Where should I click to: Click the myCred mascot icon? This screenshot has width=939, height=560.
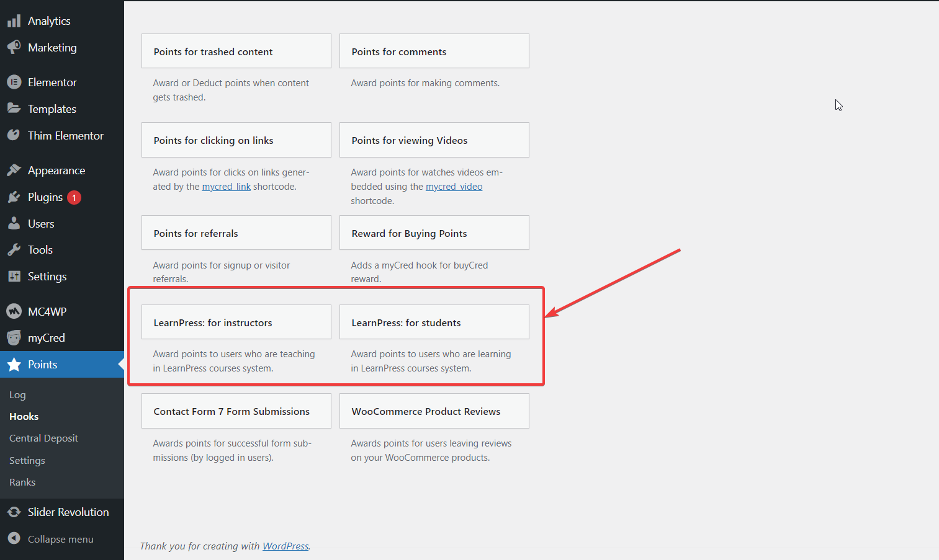click(14, 338)
